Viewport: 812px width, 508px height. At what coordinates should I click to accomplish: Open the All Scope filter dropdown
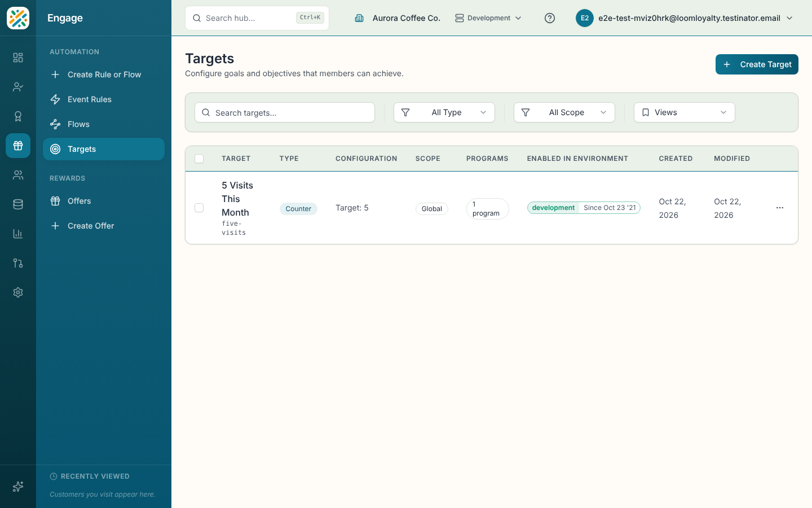(564, 112)
